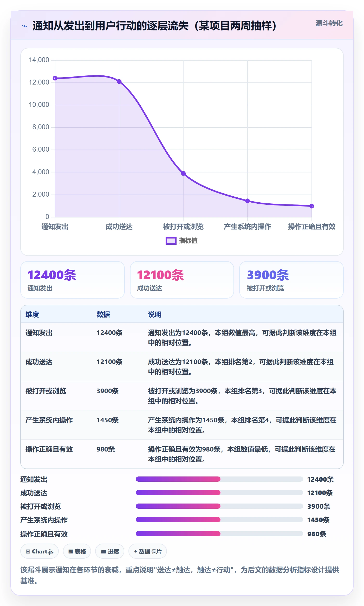Click the 维度 table column header
Screen dimensions: 364x606
click(x=32, y=314)
